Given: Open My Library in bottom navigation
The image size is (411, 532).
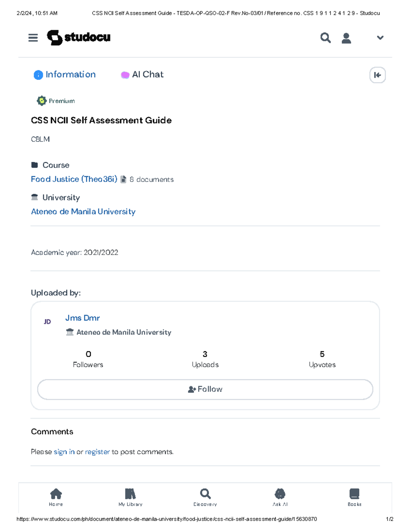Looking at the screenshot, I should point(130,497).
